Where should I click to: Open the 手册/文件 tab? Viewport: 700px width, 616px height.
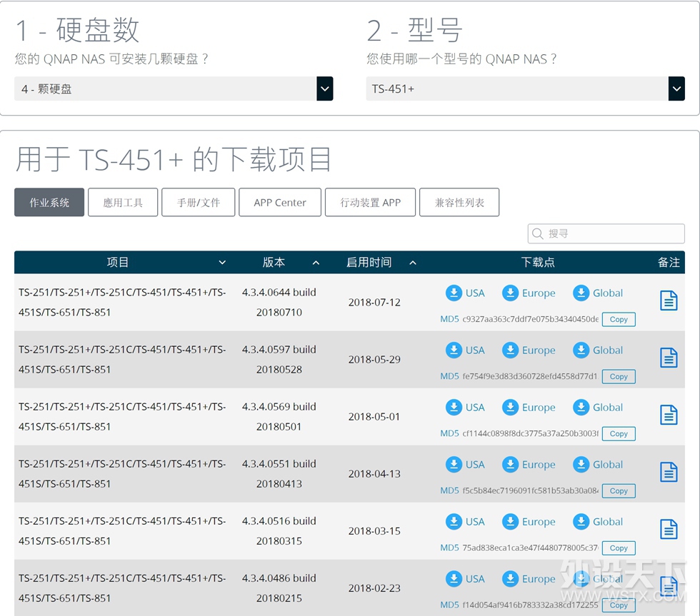coord(199,203)
